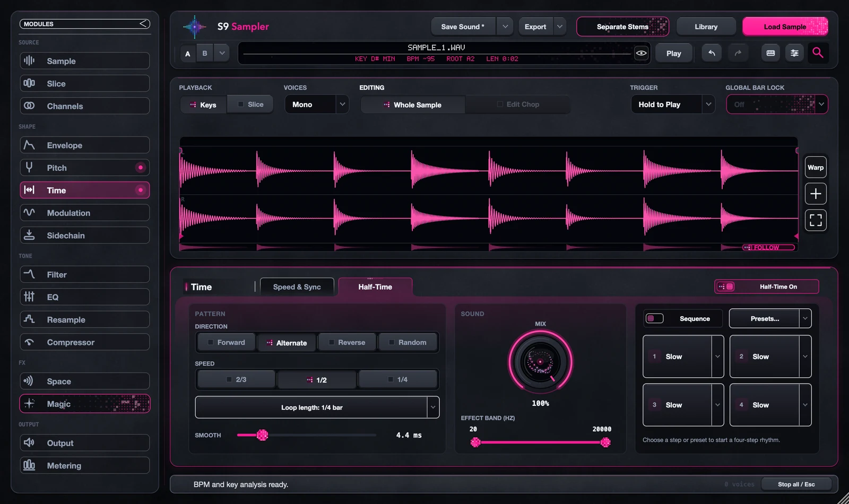Click the Stop all / Esc button
Image resolution: width=849 pixels, height=504 pixels.
(796, 484)
